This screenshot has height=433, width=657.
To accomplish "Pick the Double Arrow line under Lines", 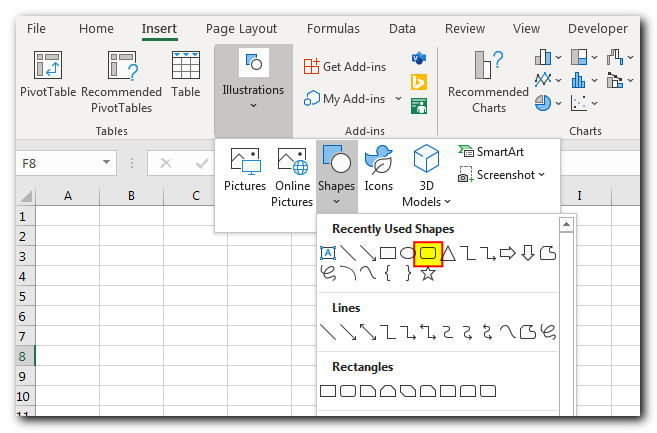I will point(368,332).
